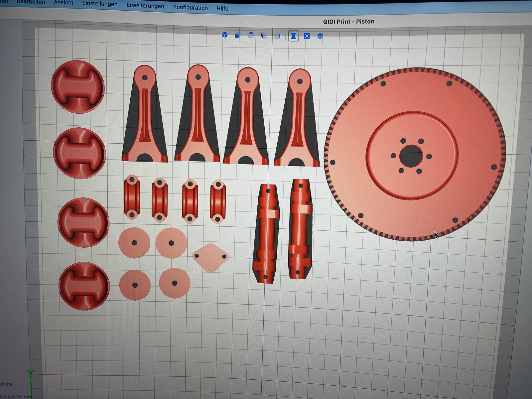The width and height of the screenshot is (532, 399).
Task: Select the rightmost cylindrical shaft model
Action: coord(300,229)
